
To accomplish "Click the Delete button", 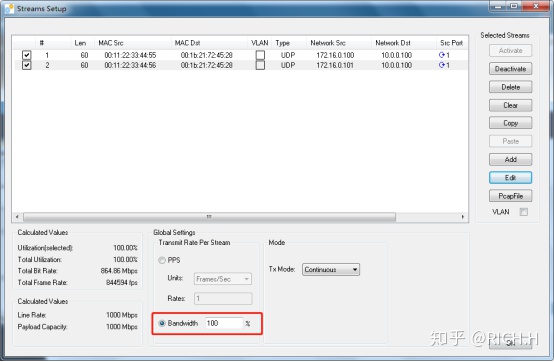I will [510, 87].
